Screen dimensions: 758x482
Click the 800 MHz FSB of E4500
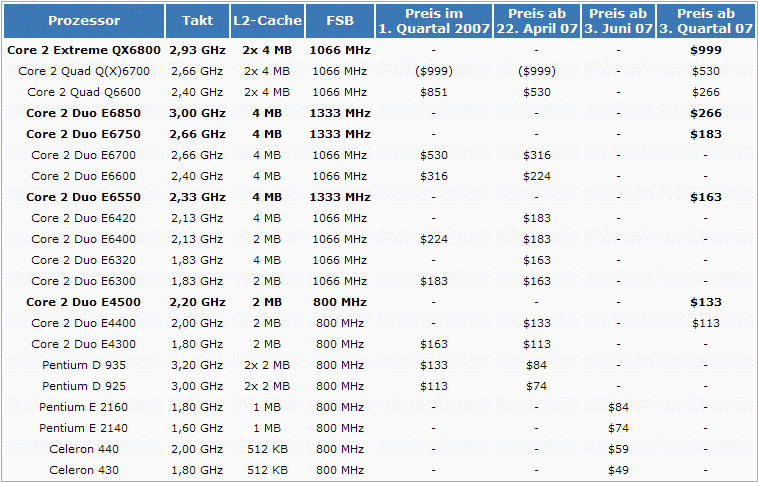(x=340, y=302)
